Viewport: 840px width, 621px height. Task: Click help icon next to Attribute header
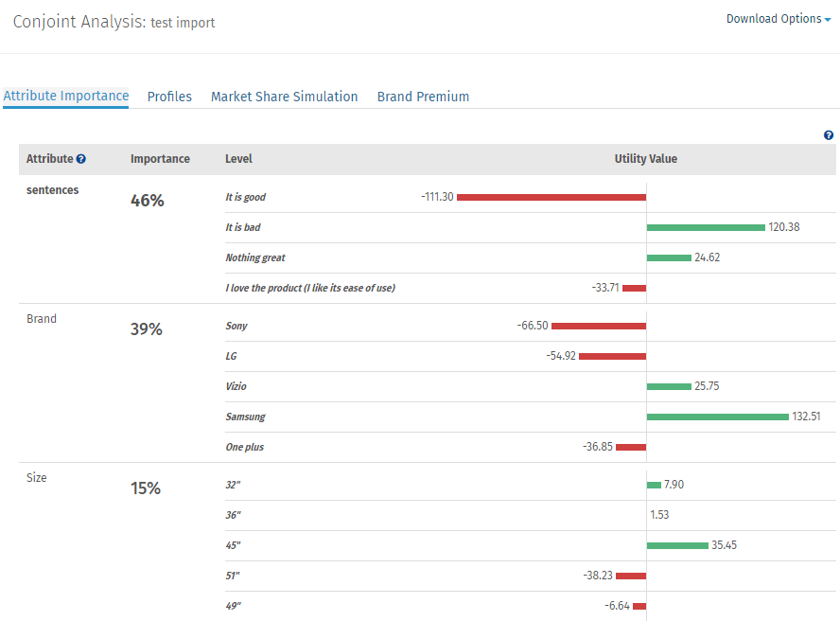[x=81, y=159]
